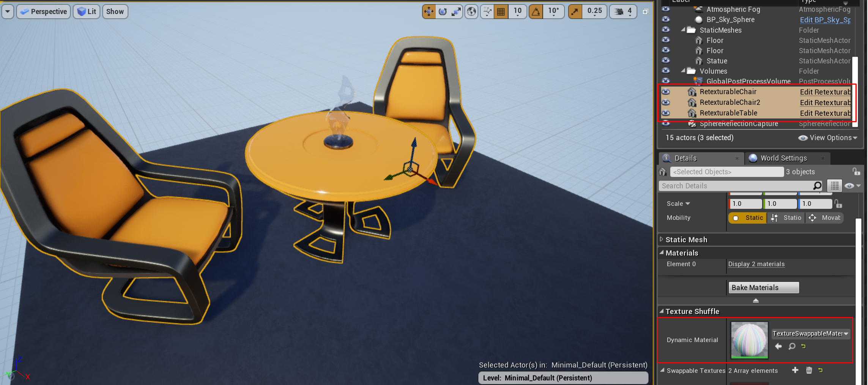Open the Show viewport menu

tap(115, 12)
